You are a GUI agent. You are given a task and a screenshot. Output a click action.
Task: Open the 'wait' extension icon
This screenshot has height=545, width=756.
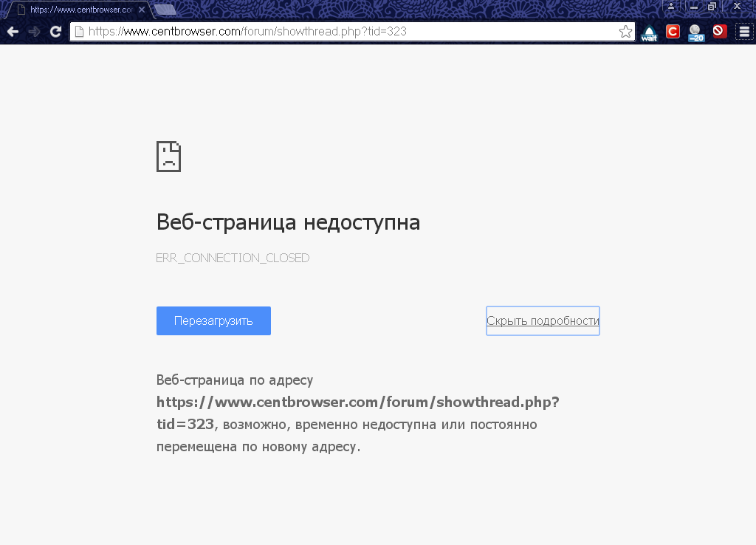point(649,32)
